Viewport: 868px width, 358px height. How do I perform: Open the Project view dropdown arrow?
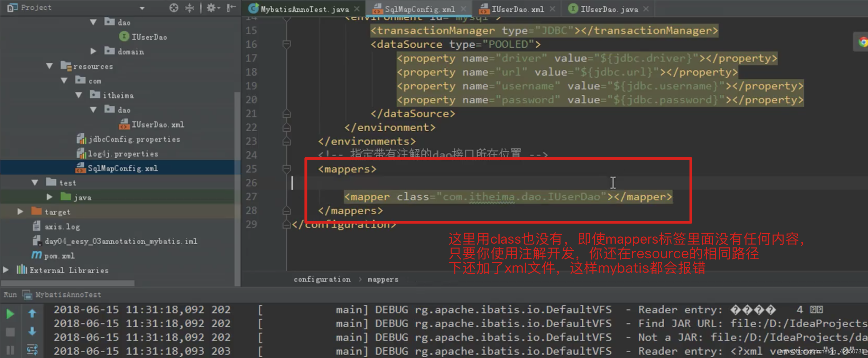[142, 8]
